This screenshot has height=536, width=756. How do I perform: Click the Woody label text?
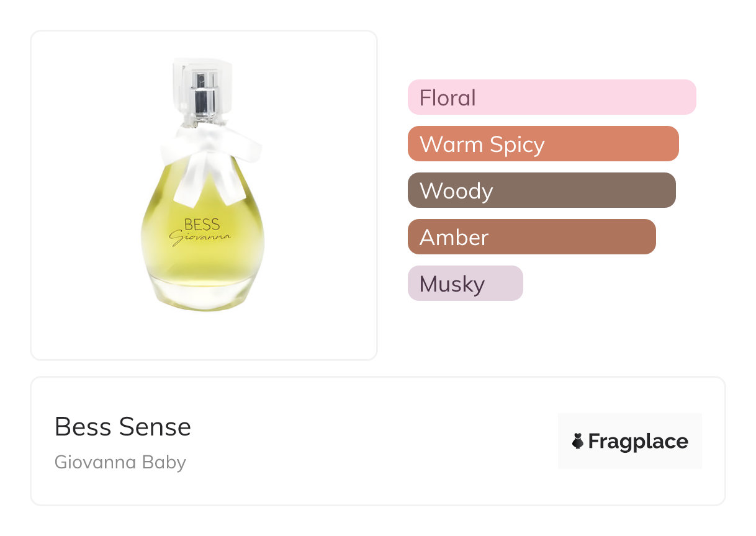point(456,190)
